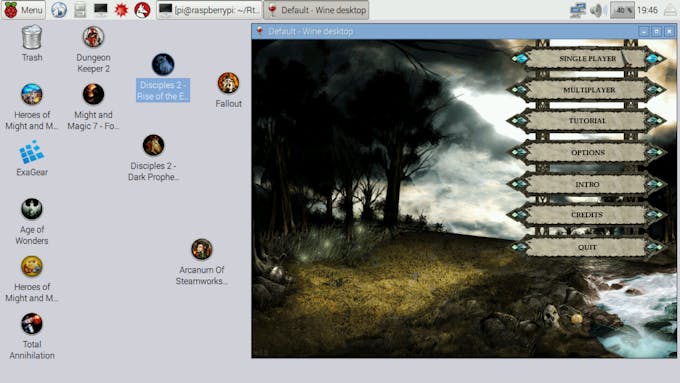Image resolution: width=680 pixels, height=383 pixels.
Task: Switch to the pi@raspberrypi terminal task
Action: tap(209, 10)
